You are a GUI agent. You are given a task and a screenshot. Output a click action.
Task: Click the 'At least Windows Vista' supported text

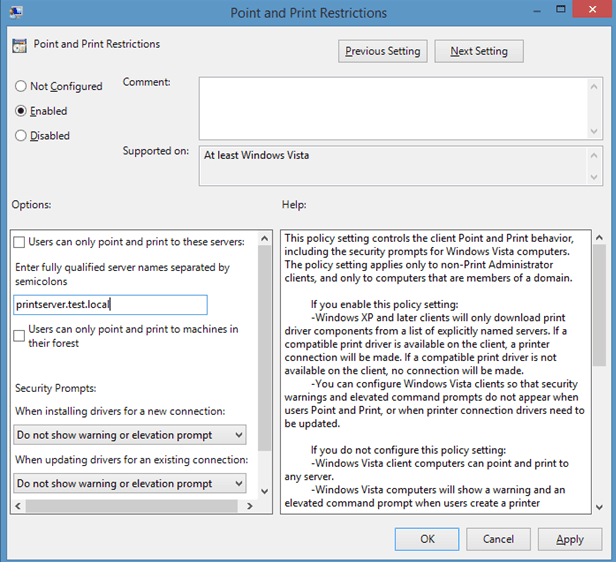coord(257,156)
